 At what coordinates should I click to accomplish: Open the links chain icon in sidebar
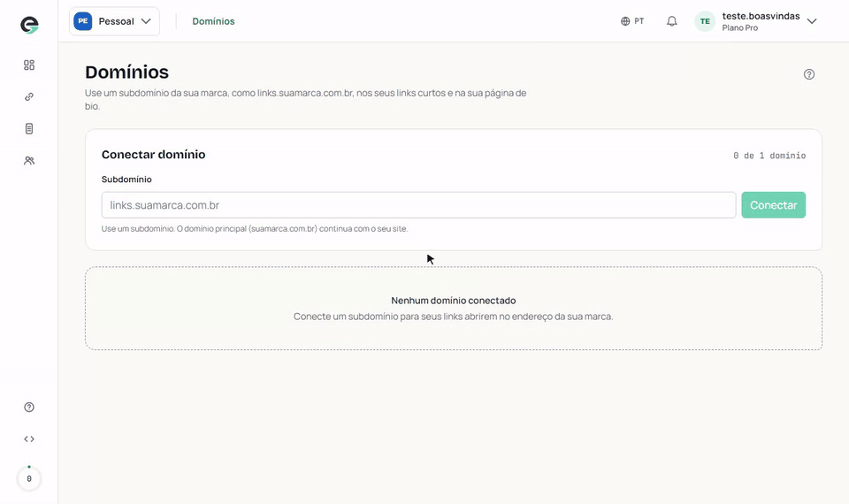29,97
